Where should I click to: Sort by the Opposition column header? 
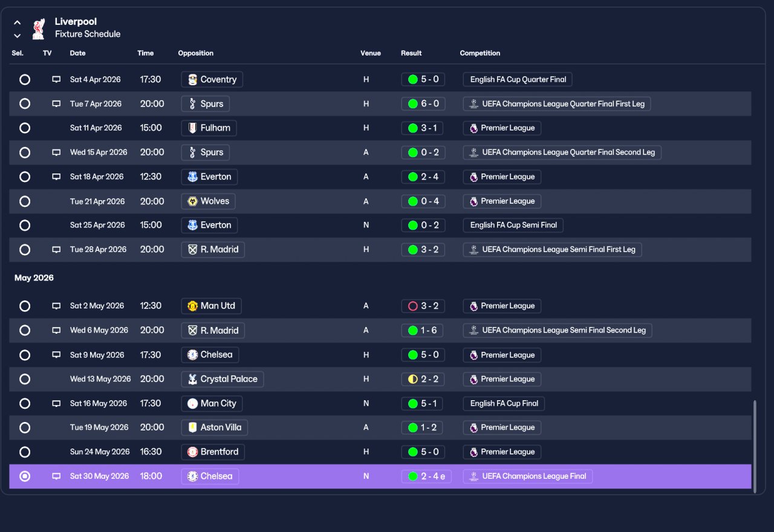[x=196, y=53]
